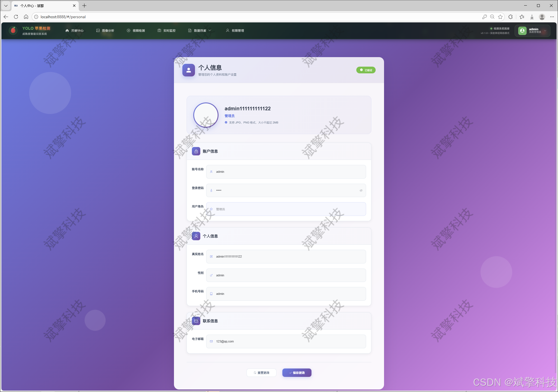This screenshot has height=392, width=558.
Task: Open 权限管理 user management page
Action: click(235, 31)
